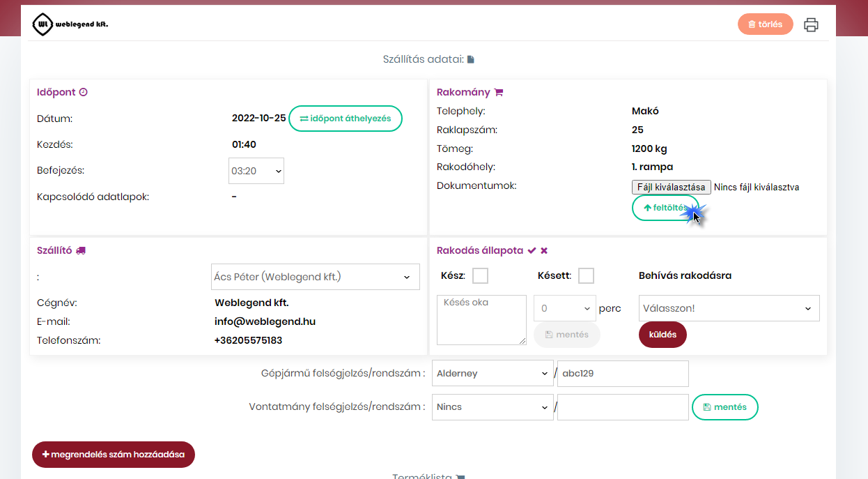Open the Válasszon! loading call dropdown
868x479 pixels.
(x=728, y=308)
